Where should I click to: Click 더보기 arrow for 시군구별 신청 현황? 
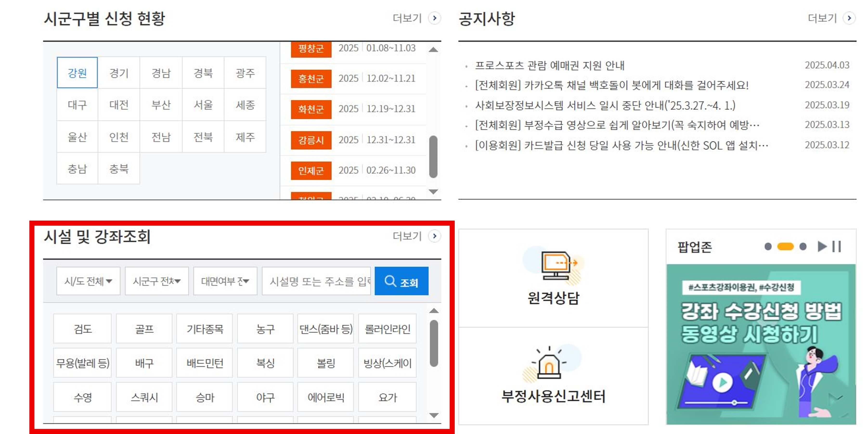click(434, 18)
